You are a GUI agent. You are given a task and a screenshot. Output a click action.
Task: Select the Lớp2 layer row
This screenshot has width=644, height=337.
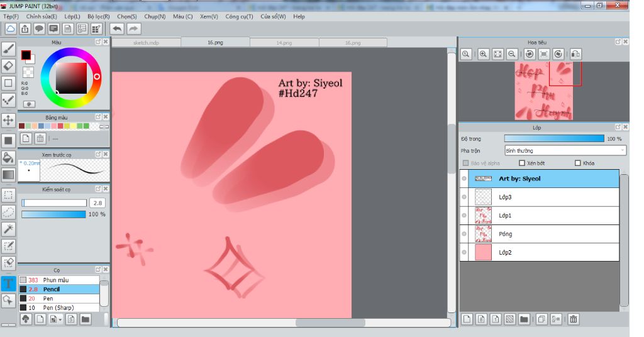(539, 253)
